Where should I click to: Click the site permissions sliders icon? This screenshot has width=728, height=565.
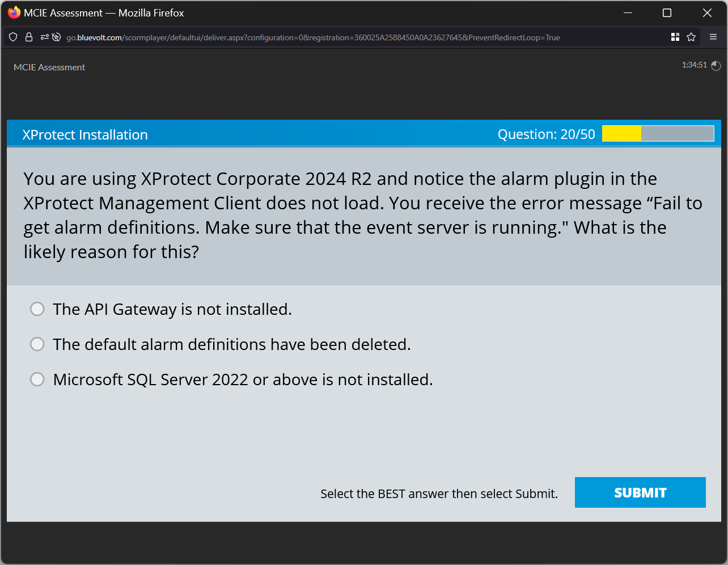(44, 37)
